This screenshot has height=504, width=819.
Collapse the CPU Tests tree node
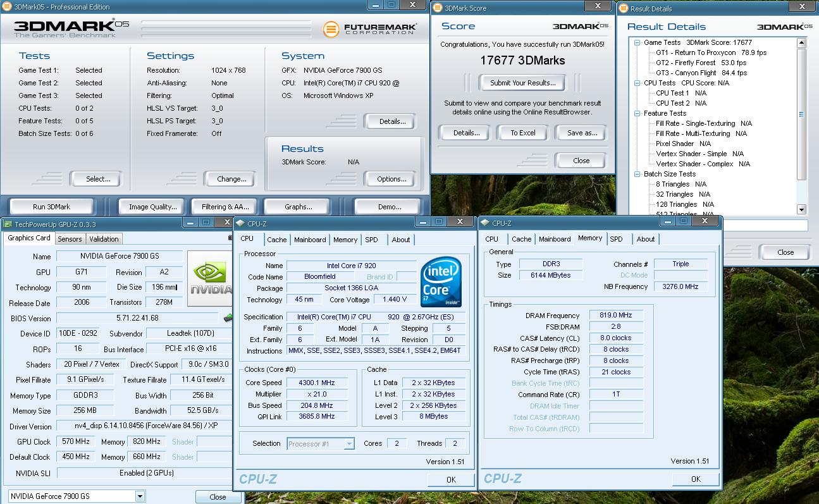point(637,83)
